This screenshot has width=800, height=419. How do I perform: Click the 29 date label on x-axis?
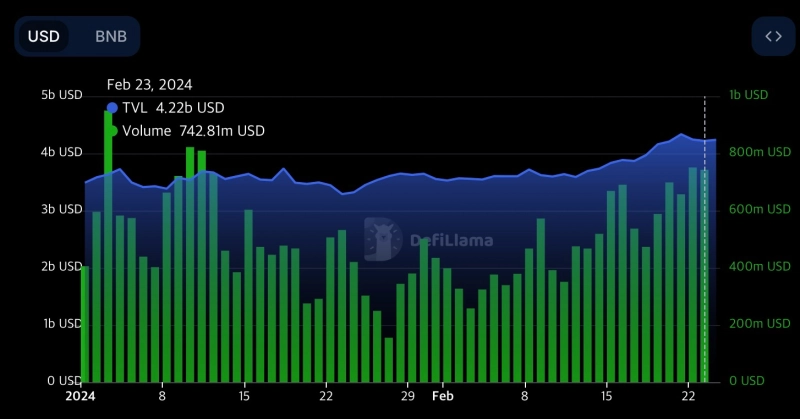(408, 396)
